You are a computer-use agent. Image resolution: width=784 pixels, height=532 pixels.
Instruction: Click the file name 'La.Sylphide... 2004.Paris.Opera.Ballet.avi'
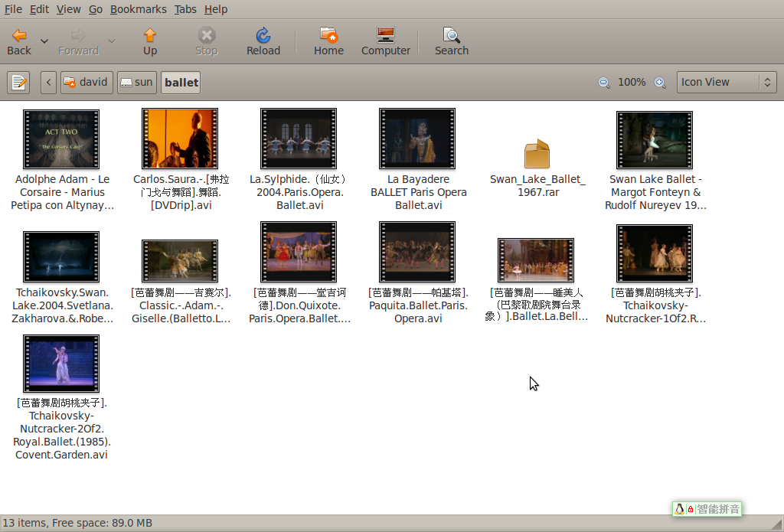299,192
